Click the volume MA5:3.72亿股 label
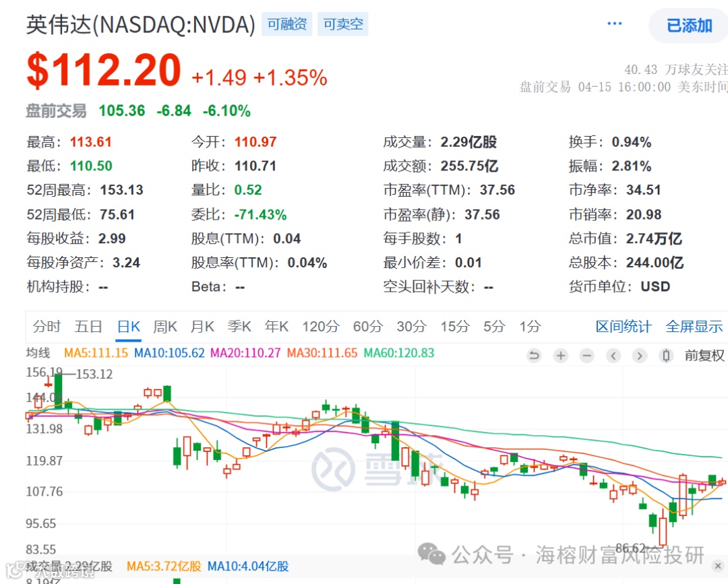 tap(164, 566)
